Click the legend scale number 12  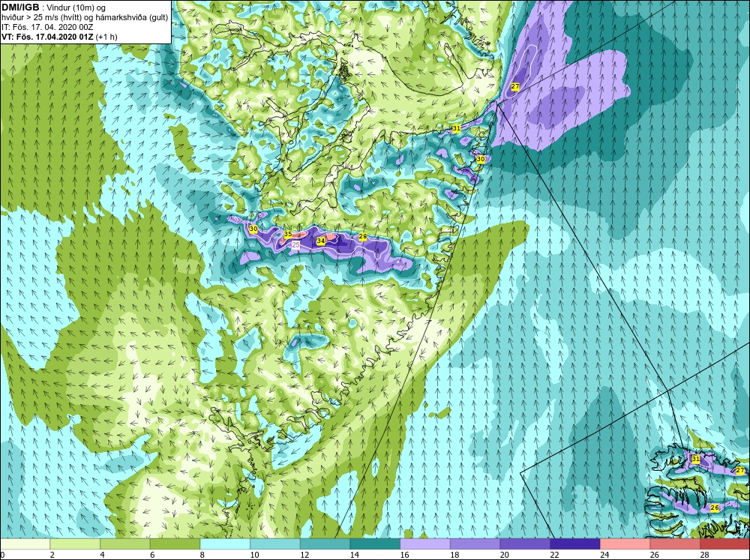(x=304, y=555)
